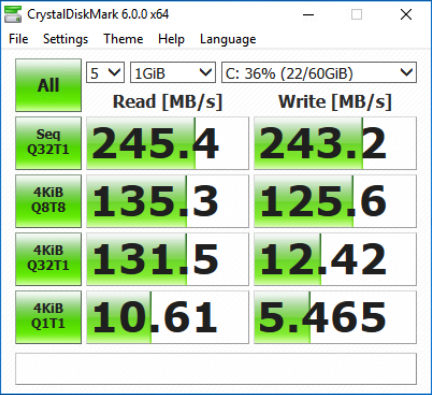The width and height of the screenshot is (432, 395).
Task: Select the Seq write result 243.2
Action: click(x=335, y=143)
